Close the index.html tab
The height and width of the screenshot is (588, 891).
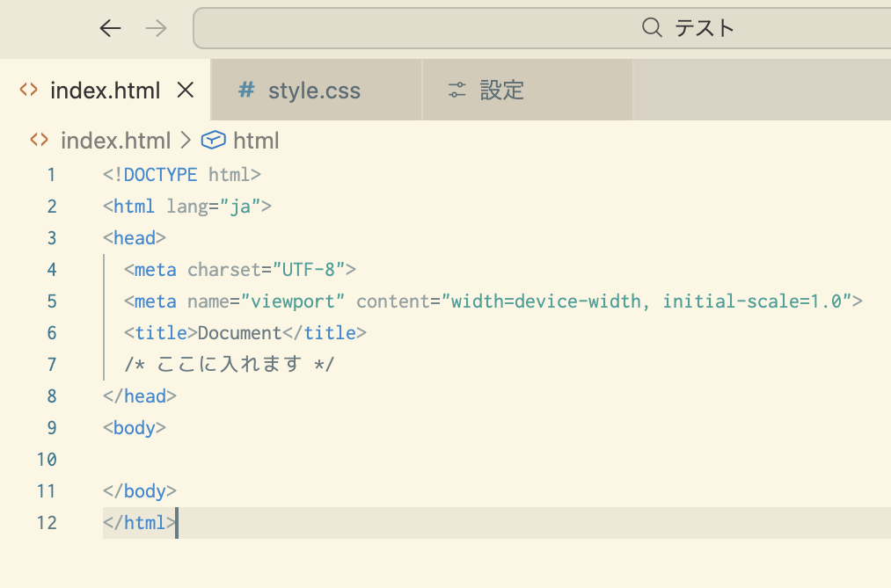click(184, 90)
